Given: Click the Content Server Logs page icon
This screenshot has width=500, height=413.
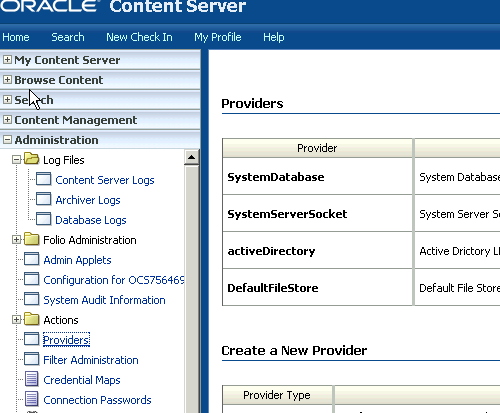Looking at the screenshot, I should click(x=43, y=179).
